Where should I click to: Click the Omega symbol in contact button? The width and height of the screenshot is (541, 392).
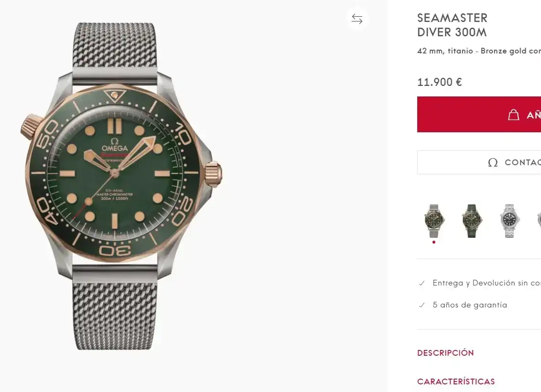(x=493, y=162)
